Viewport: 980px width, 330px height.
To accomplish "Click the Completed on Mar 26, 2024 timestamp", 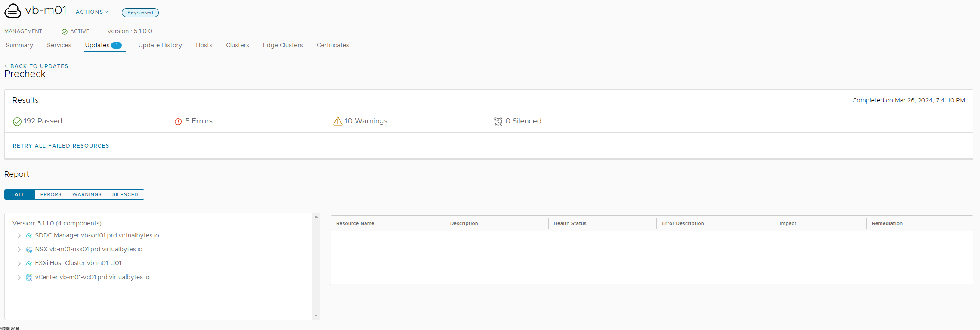I will coord(909,100).
